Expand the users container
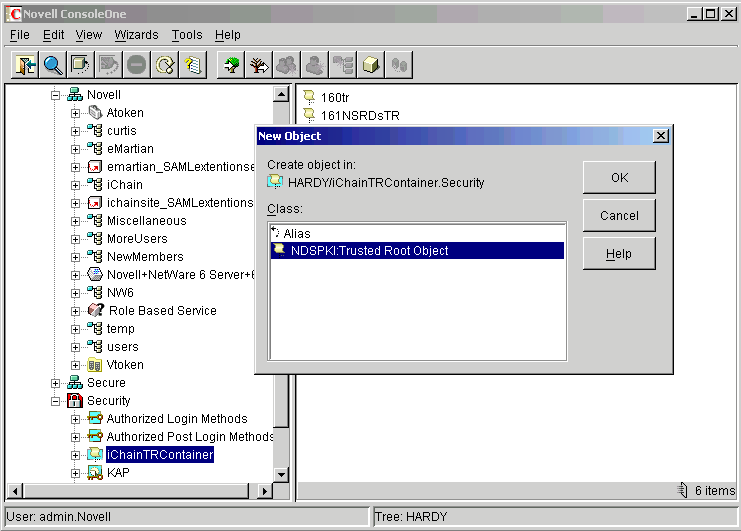This screenshot has width=741, height=531. (75, 347)
